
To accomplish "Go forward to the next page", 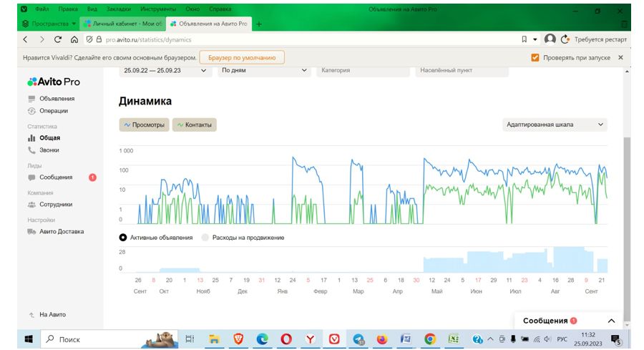I will tap(42, 39).
